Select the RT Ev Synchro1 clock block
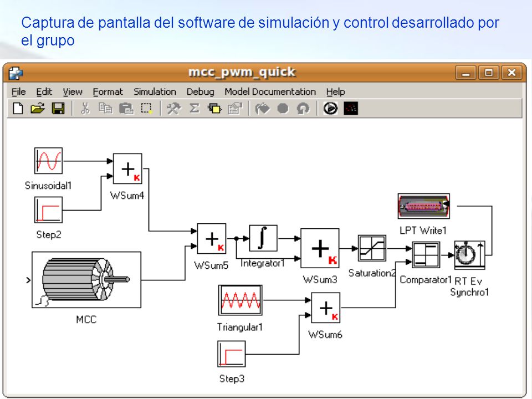The width and height of the screenshot is (532, 399). [x=470, y=255]
